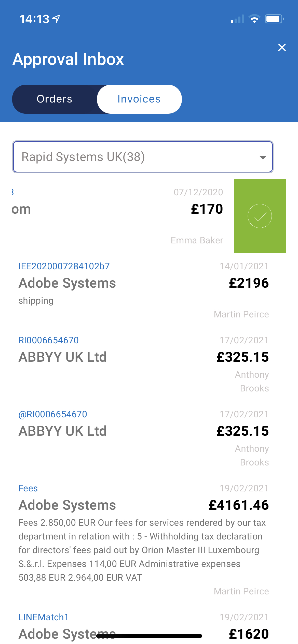This screenshot has width=298, height=644.
Task: Switch to the Orders tab
Action: [x=55, y=99]
